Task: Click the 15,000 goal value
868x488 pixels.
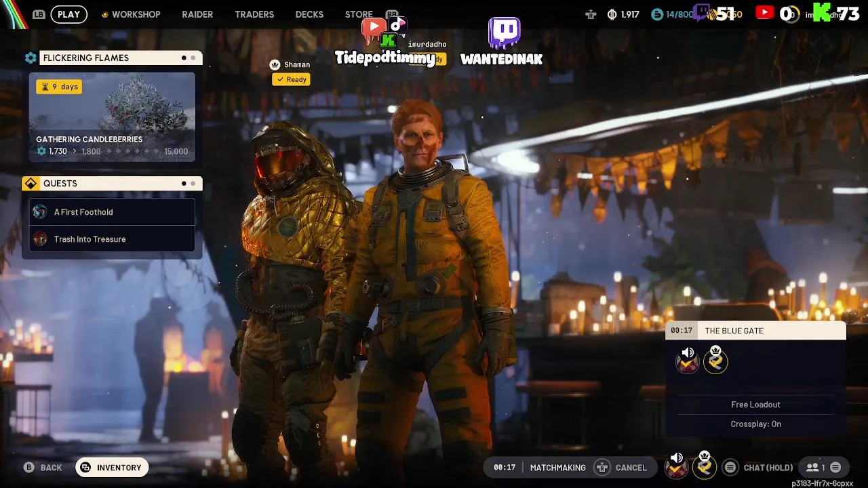Action: [x=176, y=151]
